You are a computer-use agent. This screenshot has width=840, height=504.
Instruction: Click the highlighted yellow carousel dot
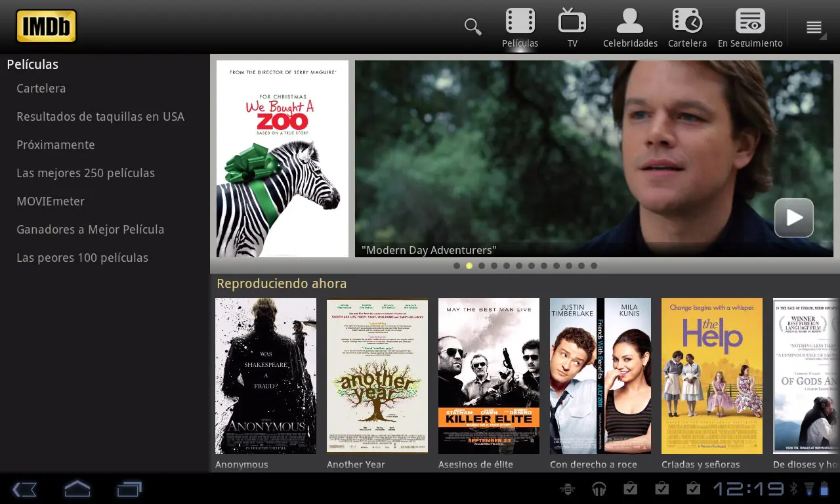pyautogui.click(x=469, y=266)
